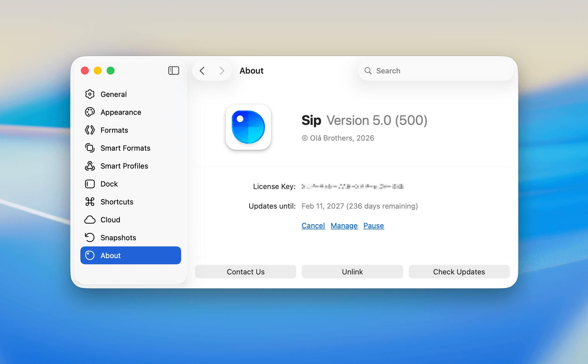Click the Pause link
Screen dimensions: 588x364
coord(374,226)
